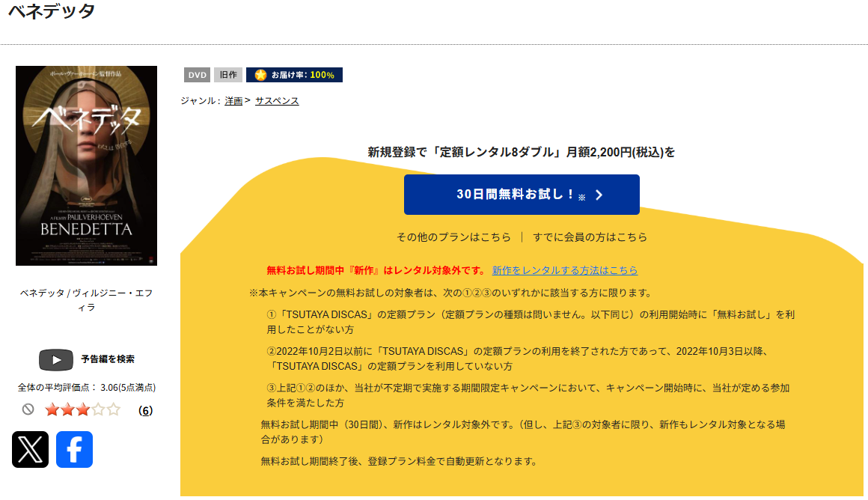The image size is (868, 500).
Task: Open すでに会員の方はこちら section
Action: pyautogui.click(x=588, y=237)
